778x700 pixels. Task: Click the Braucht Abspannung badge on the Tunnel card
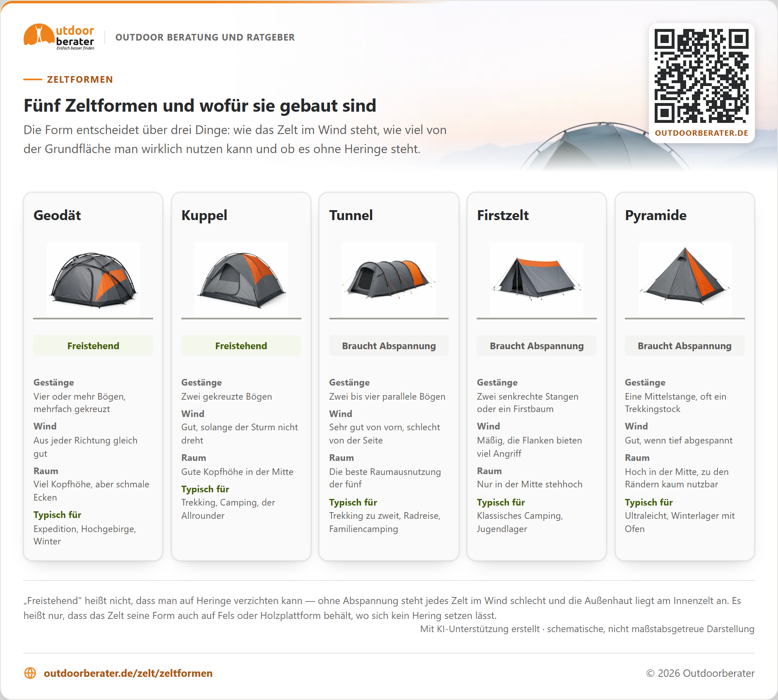[389, 345]
